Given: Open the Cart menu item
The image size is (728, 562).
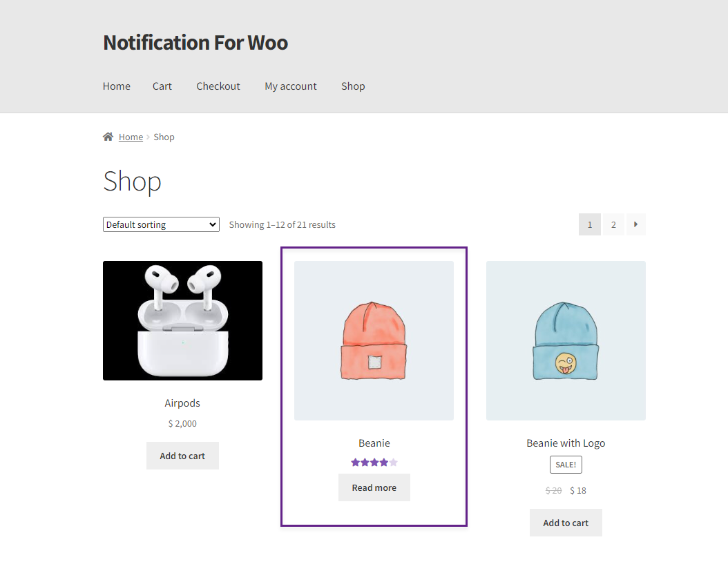Looking at the screenshot, I should tap(162, 86).
